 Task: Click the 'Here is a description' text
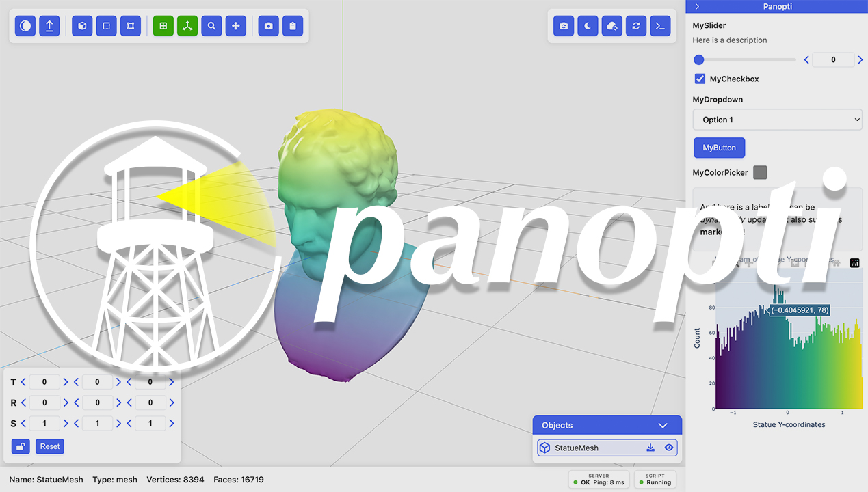[730, 40]
